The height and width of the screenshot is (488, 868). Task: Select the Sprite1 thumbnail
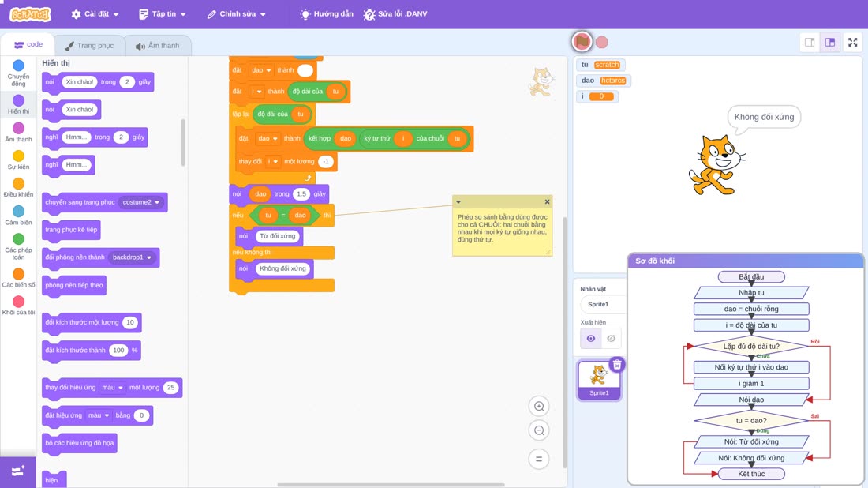(599, 380)
